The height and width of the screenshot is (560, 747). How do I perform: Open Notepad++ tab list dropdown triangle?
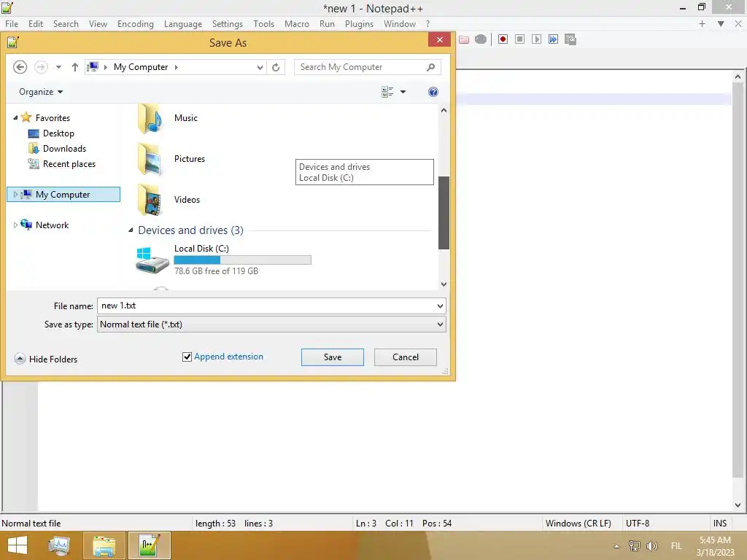coord(721,24)
